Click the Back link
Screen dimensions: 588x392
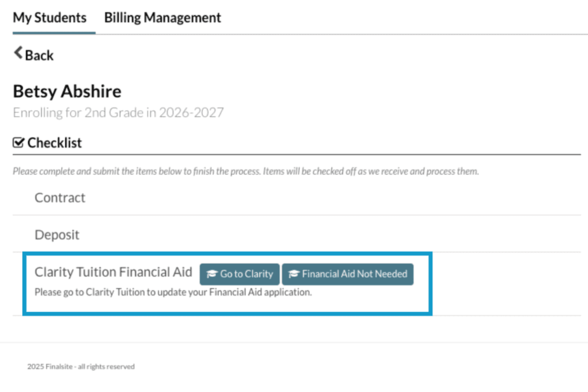click(x=34, y=55)
